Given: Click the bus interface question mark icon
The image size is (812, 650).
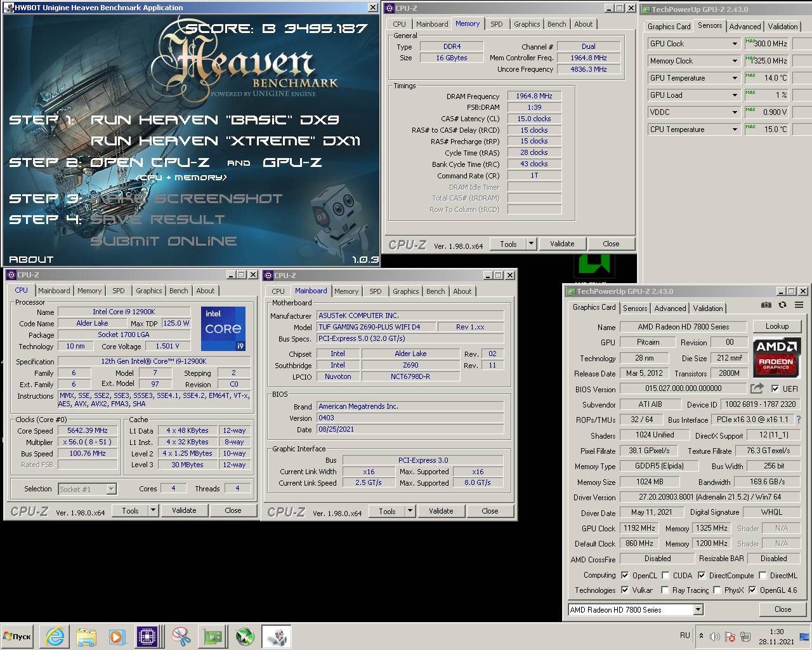Looking at the screenshot, I should pyautogui.click(x=798, y=420).
